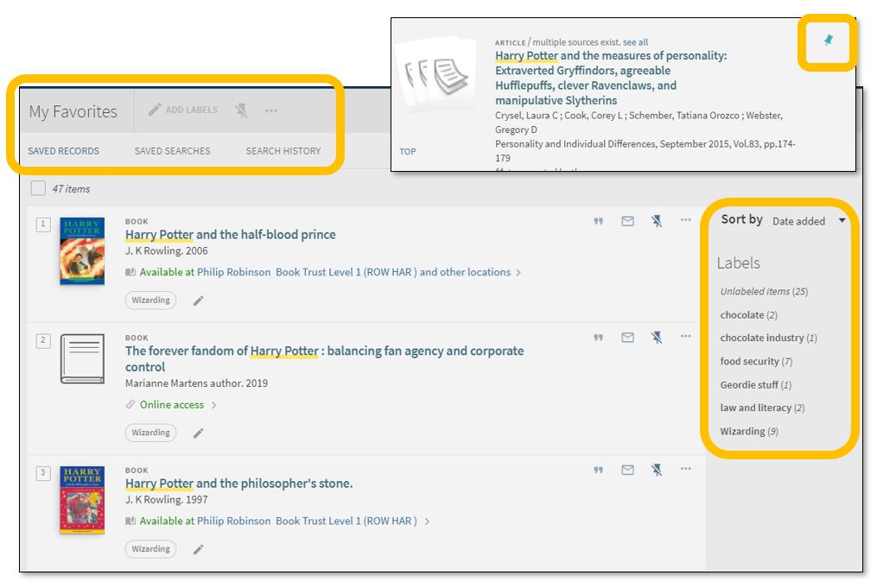Click unpin icon in My Favorites toolbar
The image size is (877, 588).
coord(241,111)
